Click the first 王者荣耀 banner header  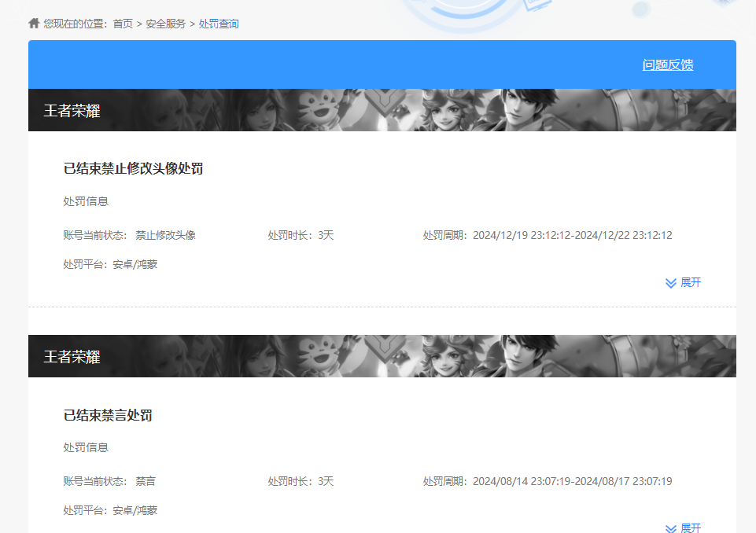(75, 110)
